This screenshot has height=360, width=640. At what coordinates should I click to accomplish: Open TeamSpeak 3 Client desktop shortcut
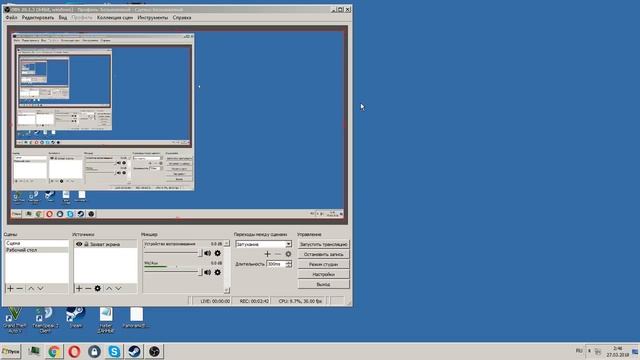[45, 320]
